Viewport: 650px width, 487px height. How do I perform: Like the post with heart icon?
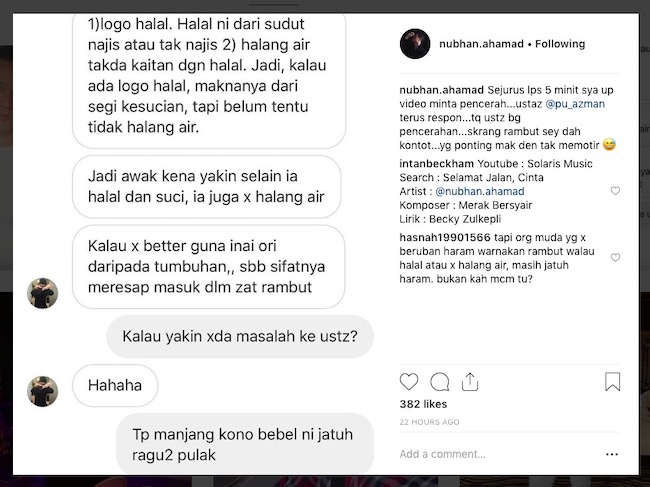coord(409,382)
